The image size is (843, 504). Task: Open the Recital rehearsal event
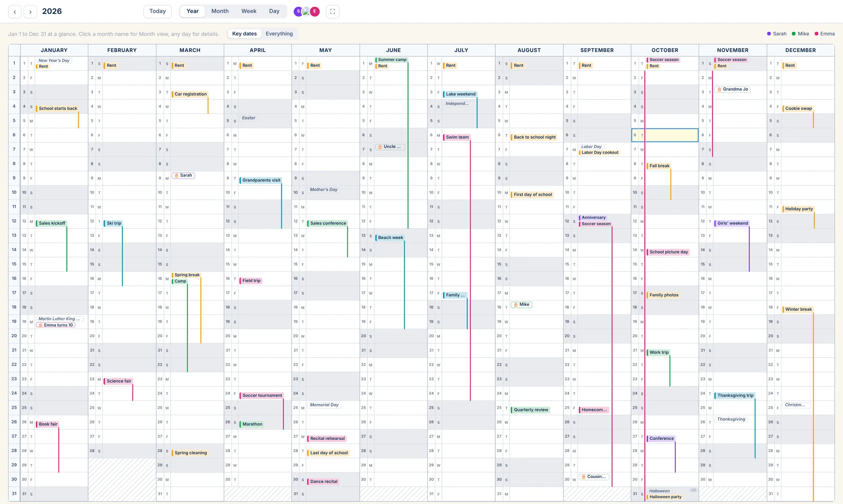point(327,439)
